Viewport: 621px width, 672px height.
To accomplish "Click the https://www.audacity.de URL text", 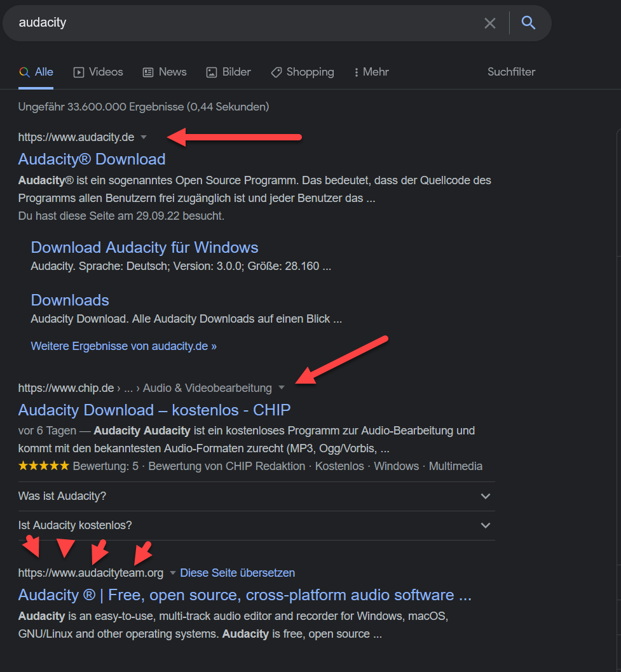I will pyautogui.click(x=76, y=137).
